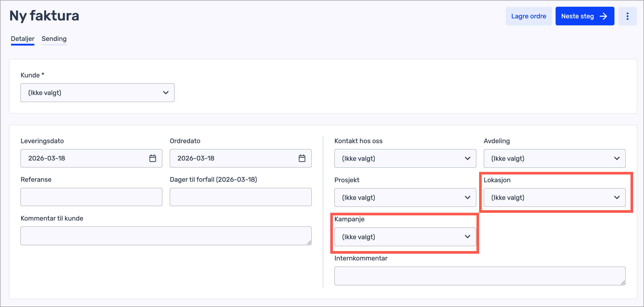The width and height of the screenshot is (644, 307).
Task: Click the Avdeling dropdown chevron arrow
Action: pos(617,158)
